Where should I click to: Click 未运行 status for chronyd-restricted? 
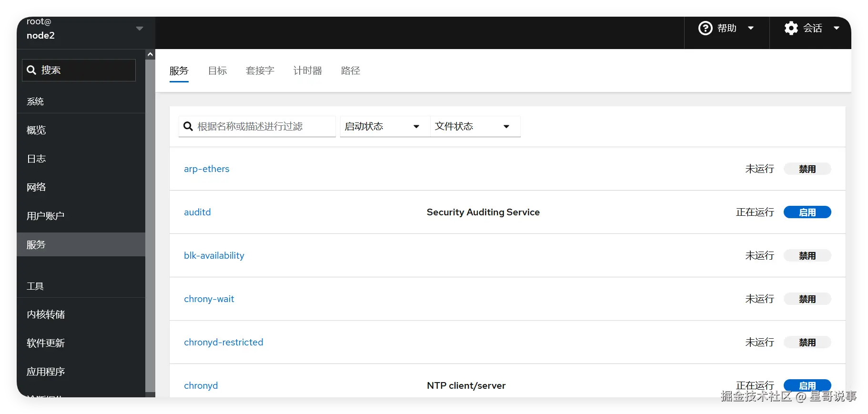pos(759,342)
